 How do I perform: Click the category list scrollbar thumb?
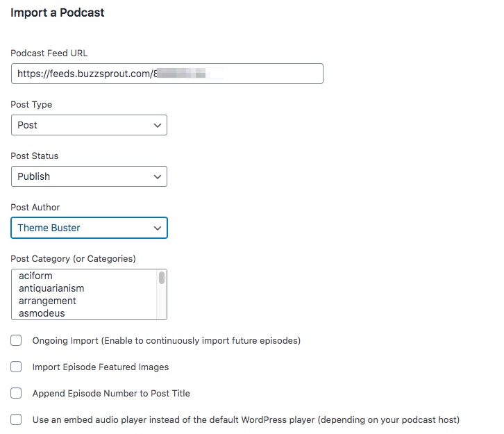coord(162,278)
